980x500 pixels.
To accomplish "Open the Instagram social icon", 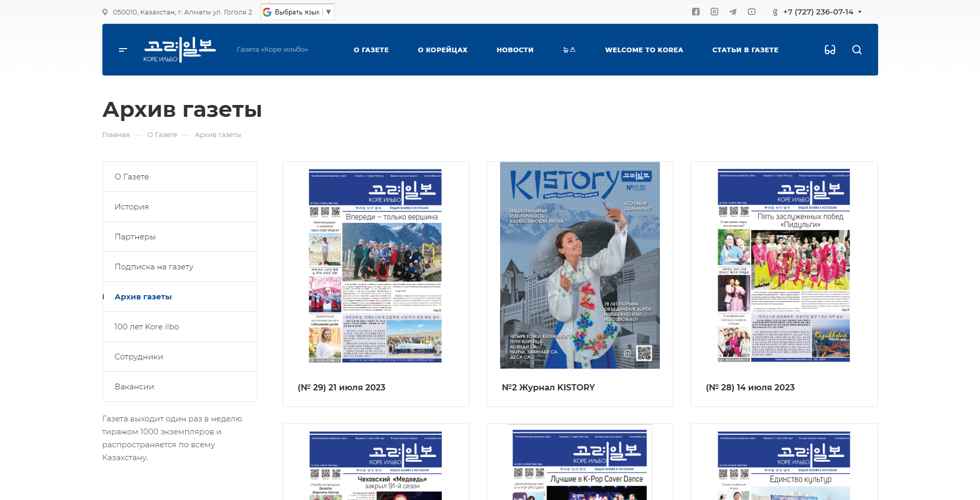I will (714, 12).
